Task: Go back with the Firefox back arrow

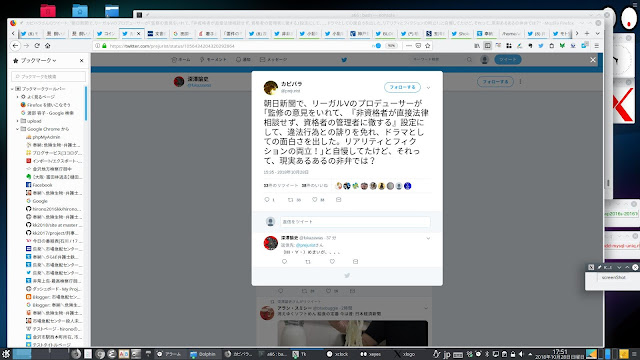Action: tap(16, 46)
